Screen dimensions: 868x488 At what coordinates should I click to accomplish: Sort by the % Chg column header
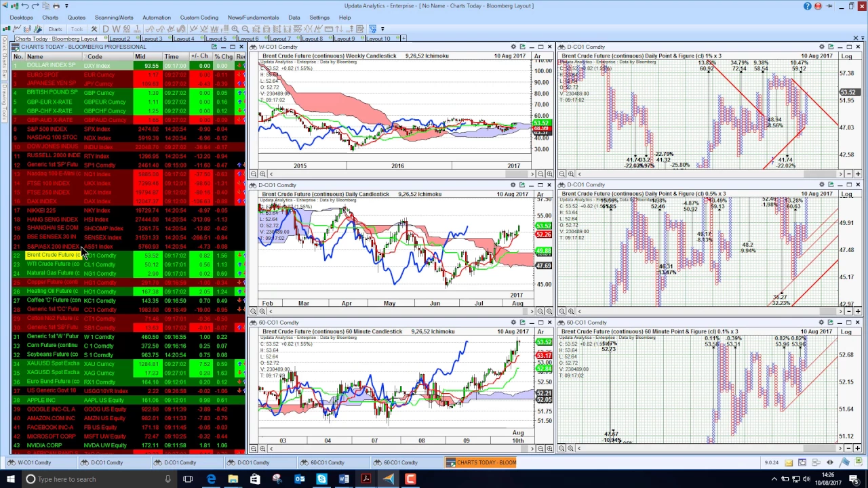tap(223, 56)
